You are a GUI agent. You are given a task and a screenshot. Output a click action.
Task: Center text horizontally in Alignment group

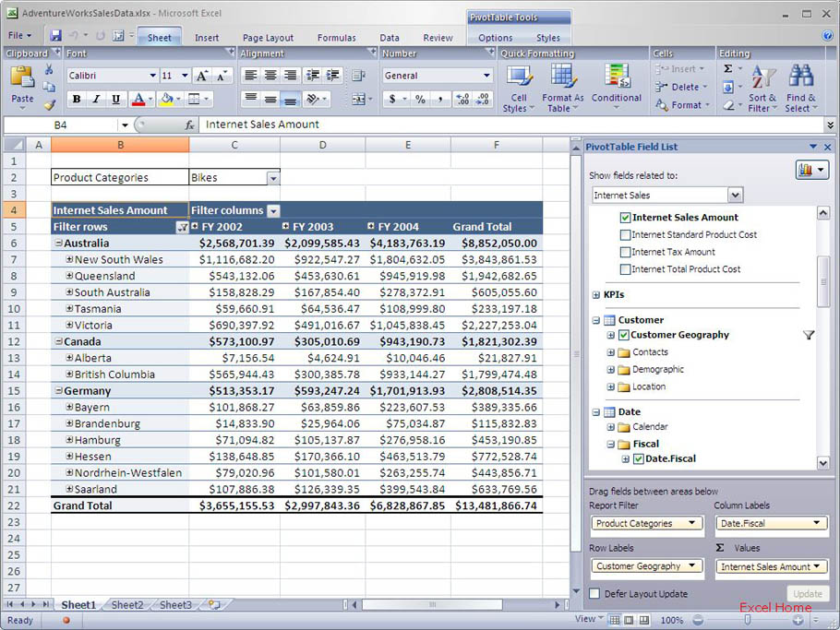(x=270, y=75)
